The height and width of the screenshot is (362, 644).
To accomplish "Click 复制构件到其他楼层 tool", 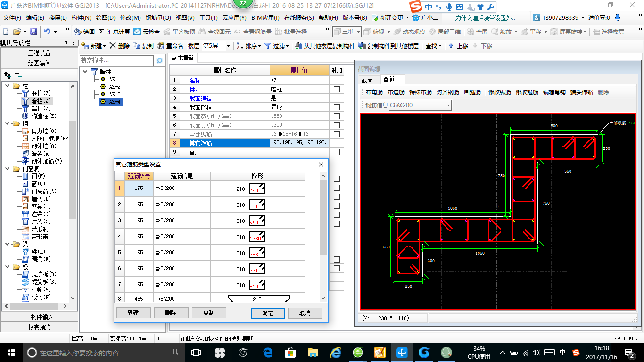I will coord(389,46).
